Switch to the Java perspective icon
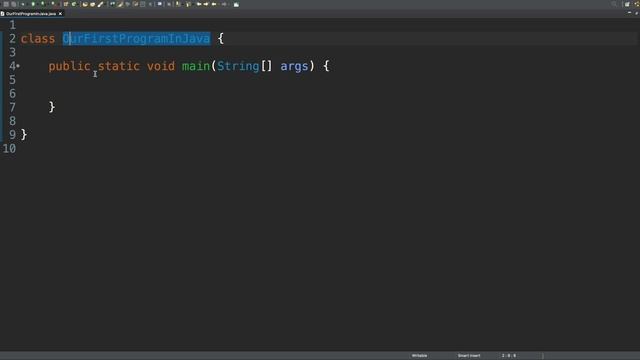The height and width of the screenshot is (360, 640). 637,4
